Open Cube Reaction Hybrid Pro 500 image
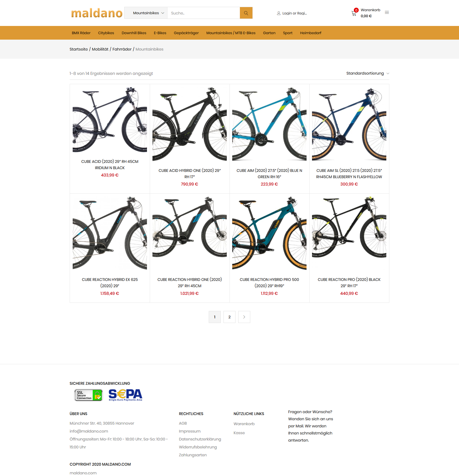The image size is (459, 476). tap(269, 233)
